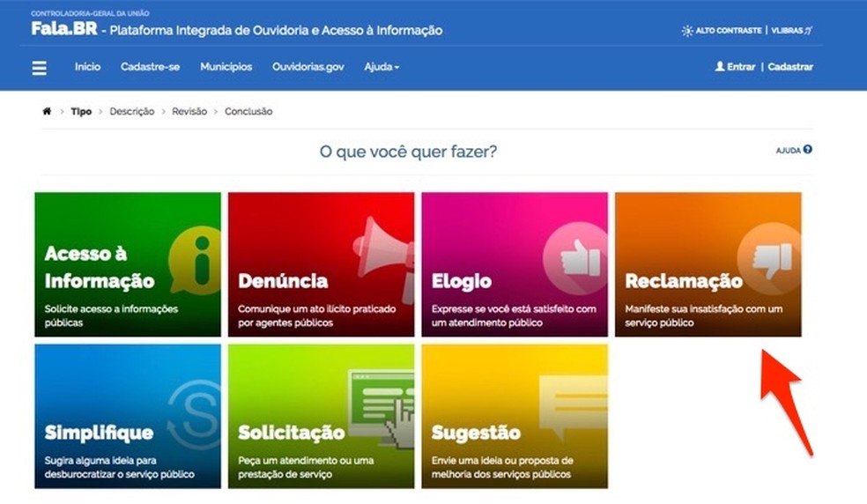Go to Início in navigation
Viewport: 867px width, 504px height.
coord(87,67)
